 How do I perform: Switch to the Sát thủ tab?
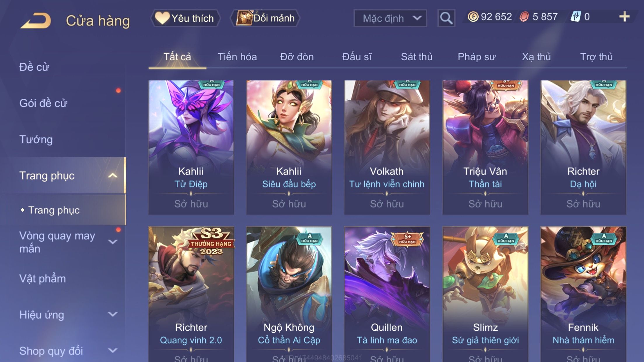pos(416,57)
